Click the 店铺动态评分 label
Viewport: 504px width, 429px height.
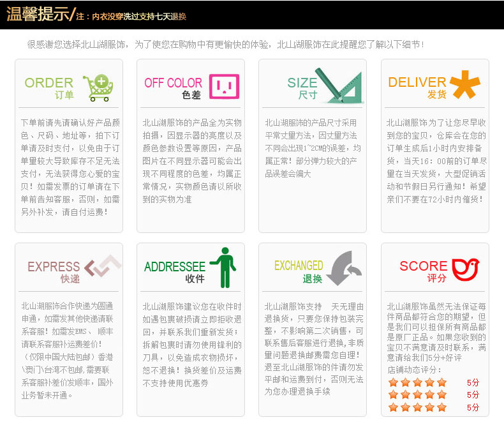coord(414,370)
